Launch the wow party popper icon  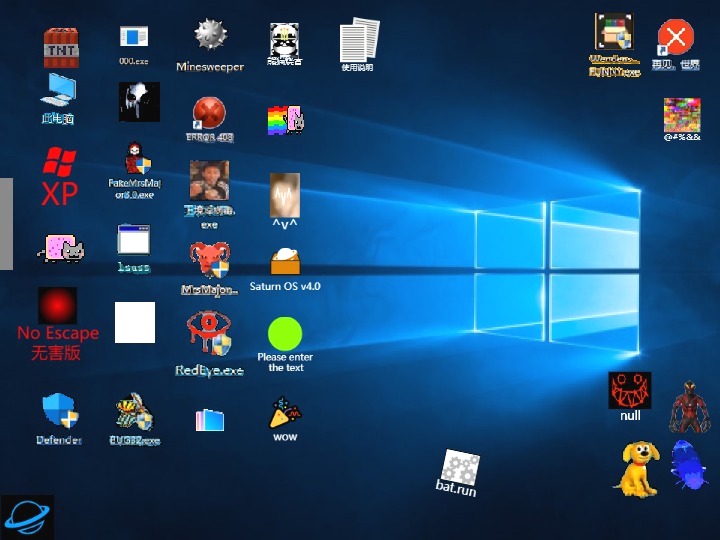click(285, 413)
